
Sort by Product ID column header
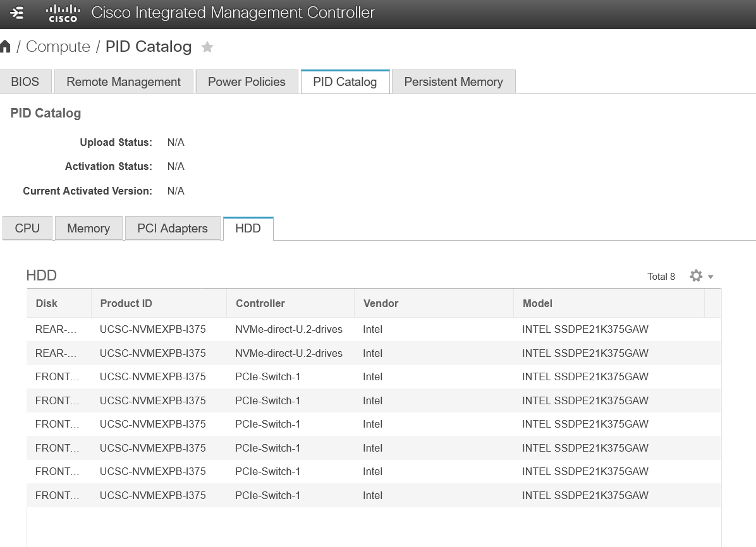coord(126,303)
